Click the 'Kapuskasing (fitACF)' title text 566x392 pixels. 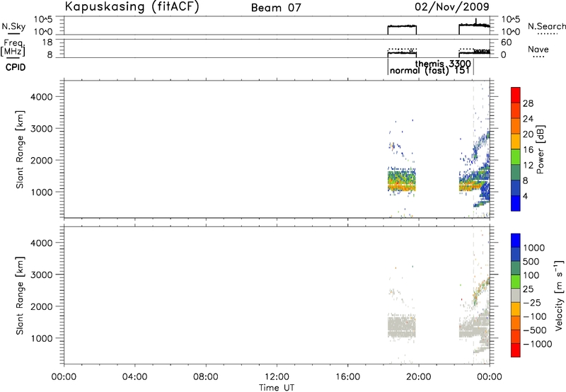click(132, 6)
